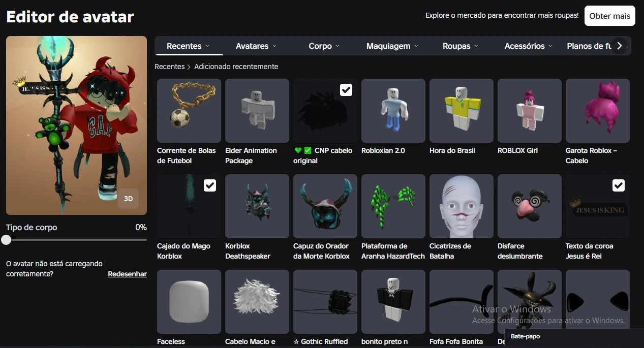Expand the Maquiagem dropdown menu
644x348 pixels.
392,46
